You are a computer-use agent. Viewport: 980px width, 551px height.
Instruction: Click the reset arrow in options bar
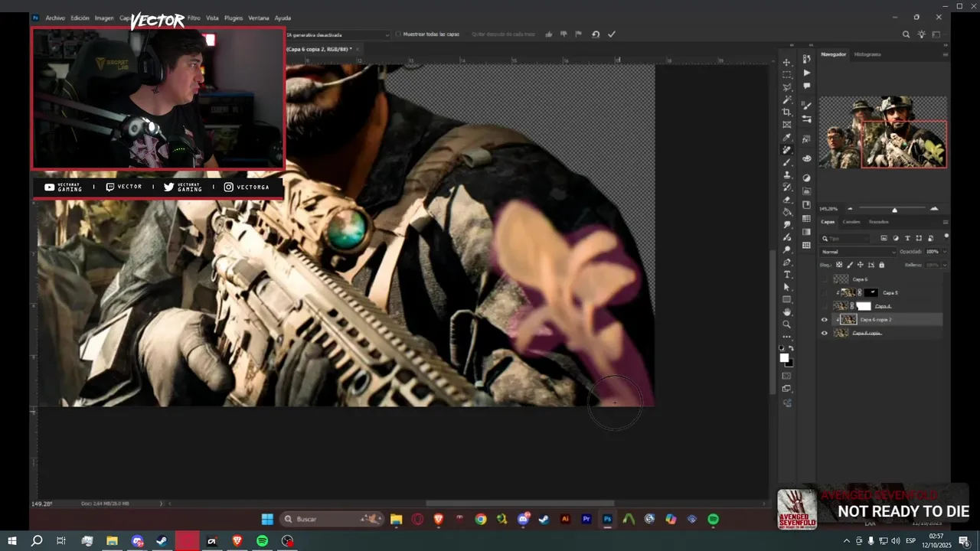click(596, 34)
